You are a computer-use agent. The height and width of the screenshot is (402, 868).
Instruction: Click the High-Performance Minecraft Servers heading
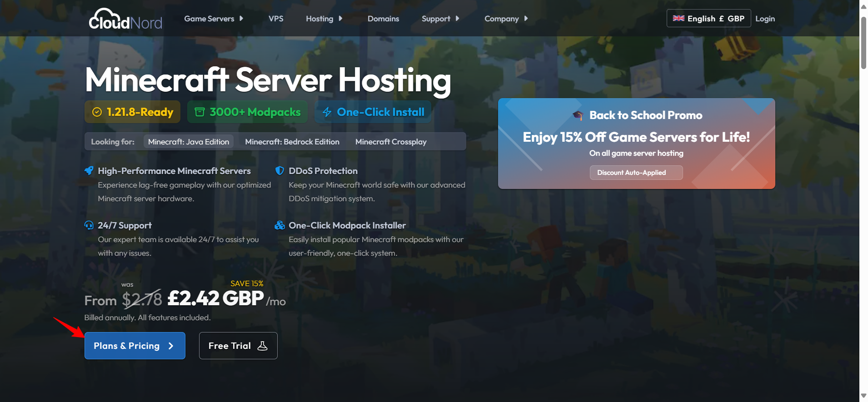pos(174,171)
